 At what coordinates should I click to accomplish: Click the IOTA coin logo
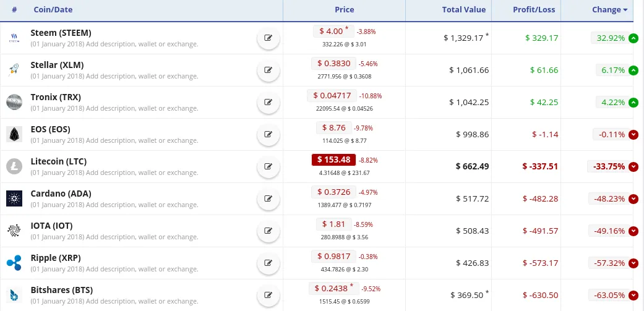[x=14, y=231]
